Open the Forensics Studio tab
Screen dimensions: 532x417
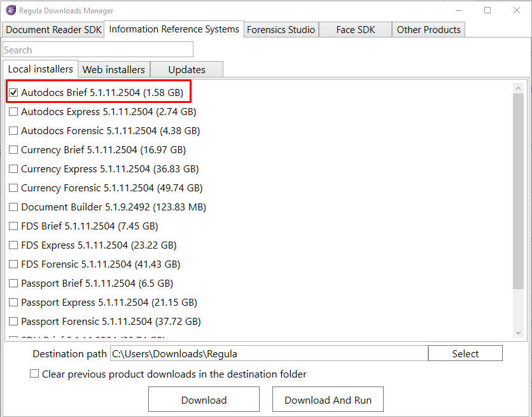(281, 30)
